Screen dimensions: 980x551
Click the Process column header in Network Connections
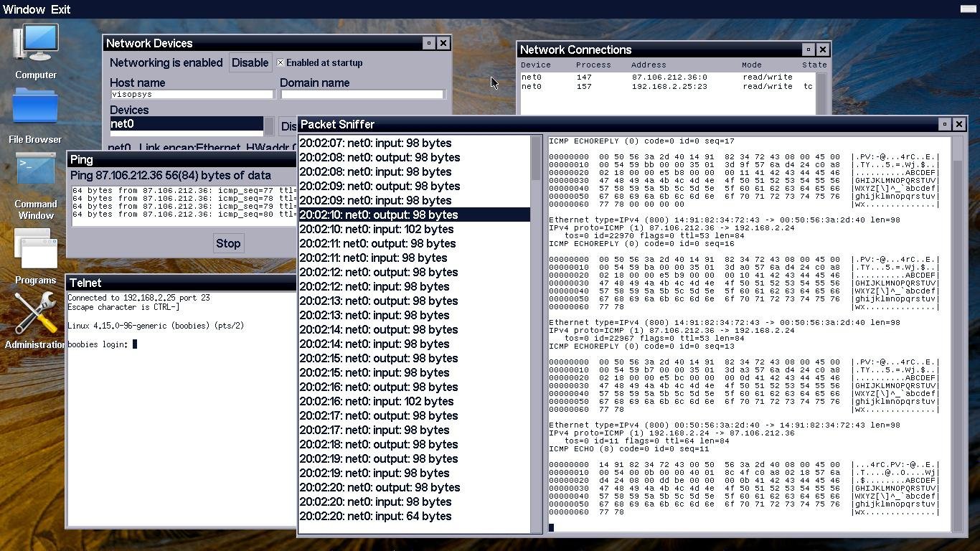[x=593, y=65]
